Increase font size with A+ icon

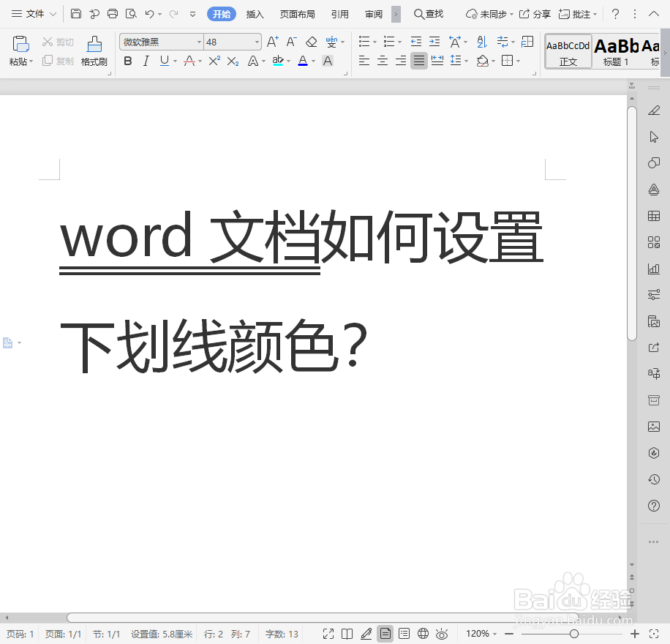pos(273,42)
